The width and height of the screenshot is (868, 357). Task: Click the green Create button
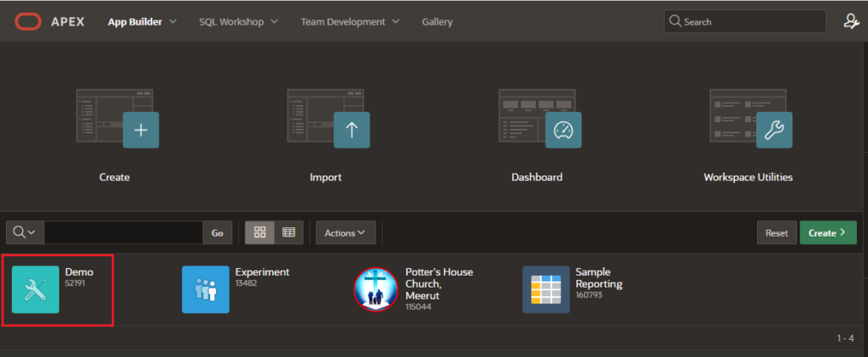pos(827,232)
